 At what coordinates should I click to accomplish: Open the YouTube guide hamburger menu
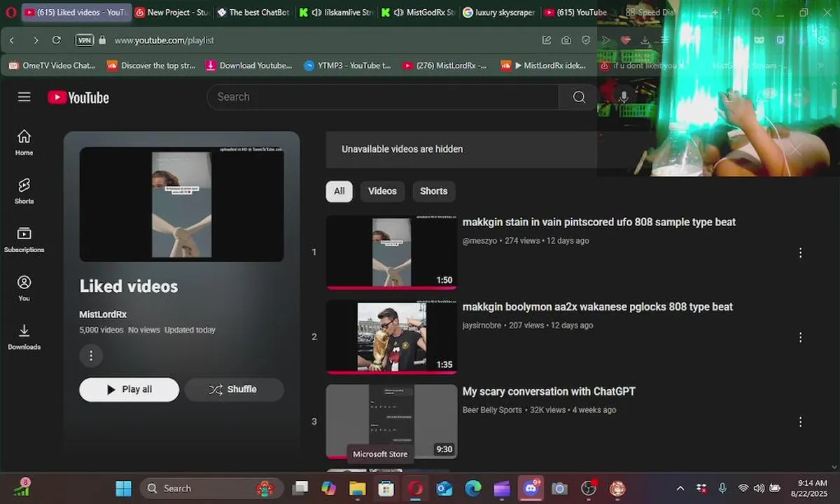(x=24, y=97)
